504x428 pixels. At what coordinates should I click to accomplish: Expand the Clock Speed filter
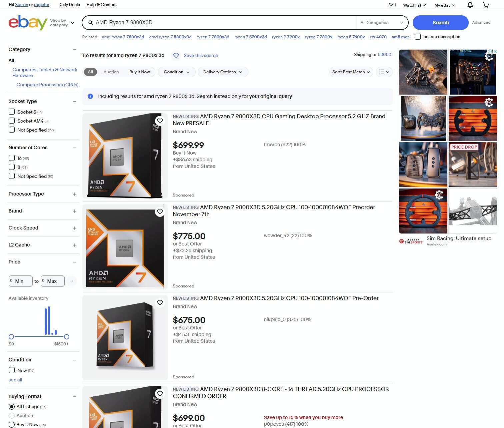[75, 228]
